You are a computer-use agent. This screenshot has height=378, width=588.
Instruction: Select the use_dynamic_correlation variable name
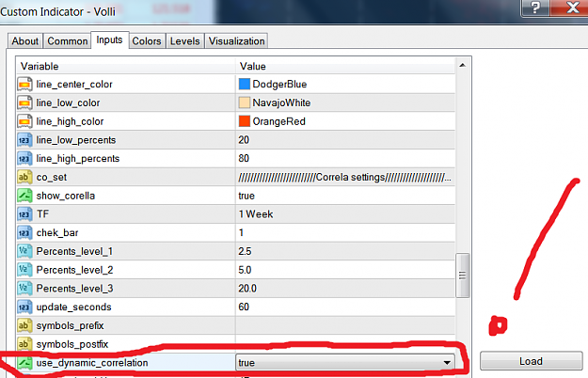pyautogui.click(x=92, y=363)
